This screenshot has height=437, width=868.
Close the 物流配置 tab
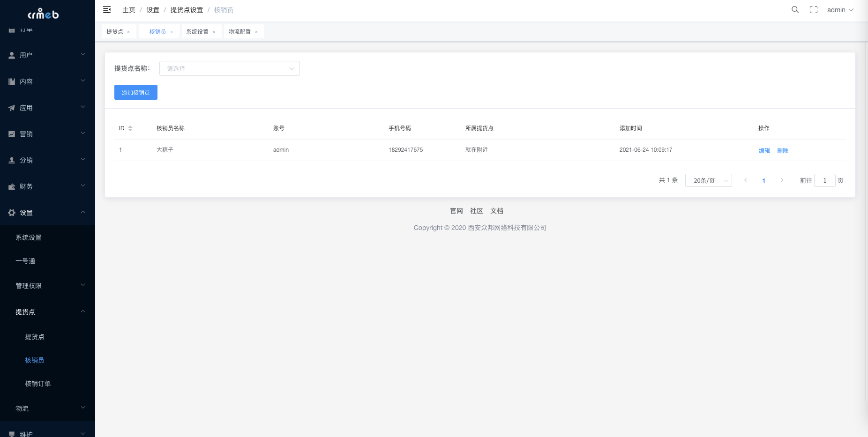pos(256,32)
